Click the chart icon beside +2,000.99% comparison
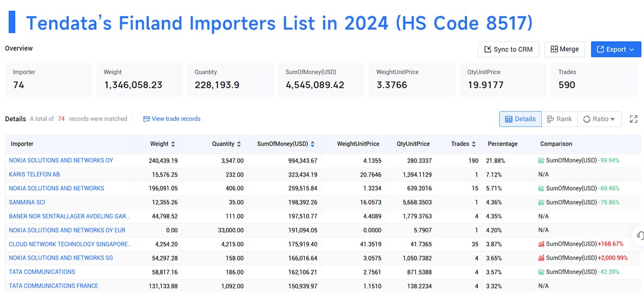The image size is (644, 299). click(541, 258)
